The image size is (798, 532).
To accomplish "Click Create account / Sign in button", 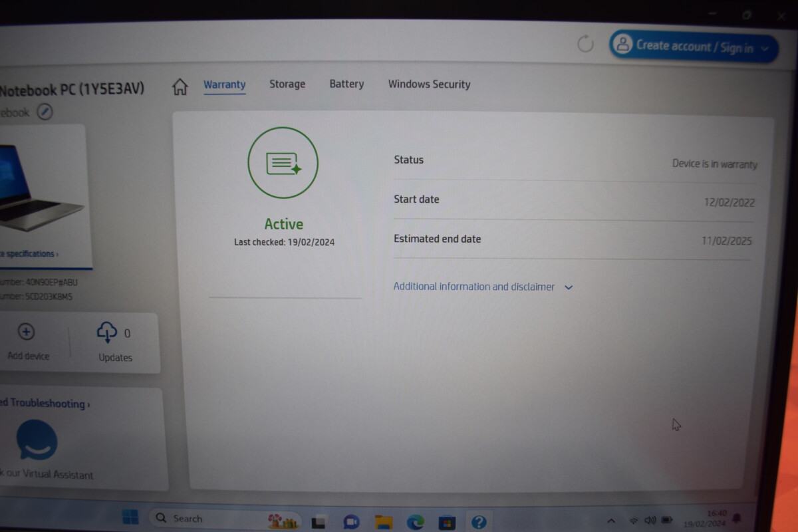I will click(694, 46).
